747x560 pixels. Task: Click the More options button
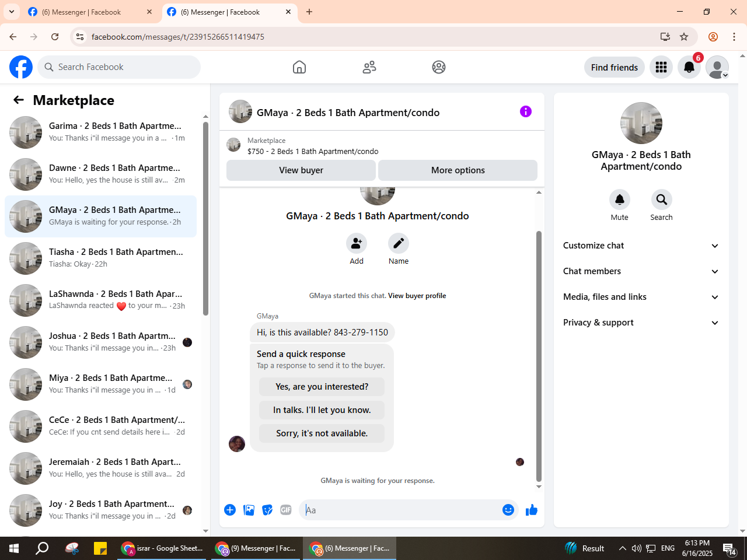pos(458,170)
